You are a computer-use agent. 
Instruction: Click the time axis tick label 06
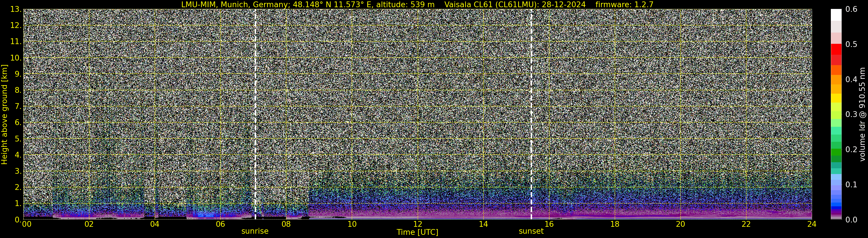[220, 224]
